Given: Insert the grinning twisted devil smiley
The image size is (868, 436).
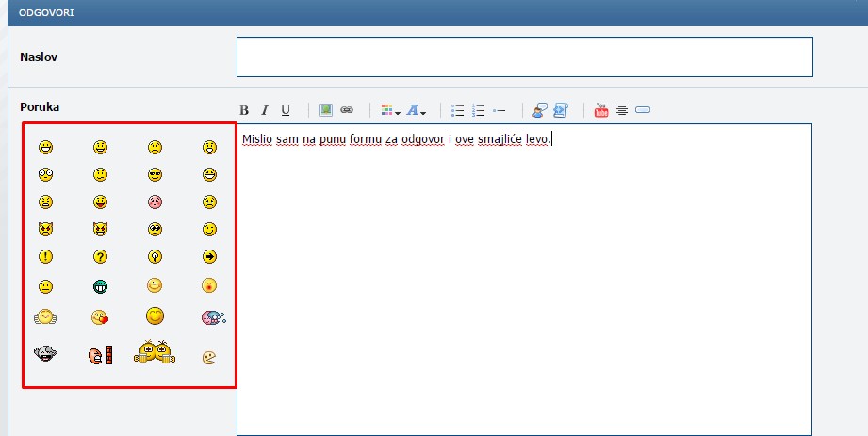Looking at the screenshot, I should pos(100,229).
